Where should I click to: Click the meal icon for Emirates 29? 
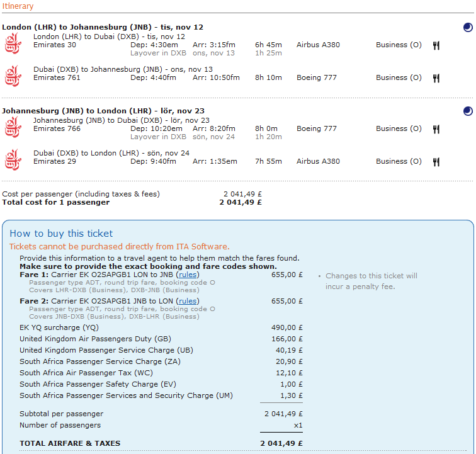pos(436,162)
